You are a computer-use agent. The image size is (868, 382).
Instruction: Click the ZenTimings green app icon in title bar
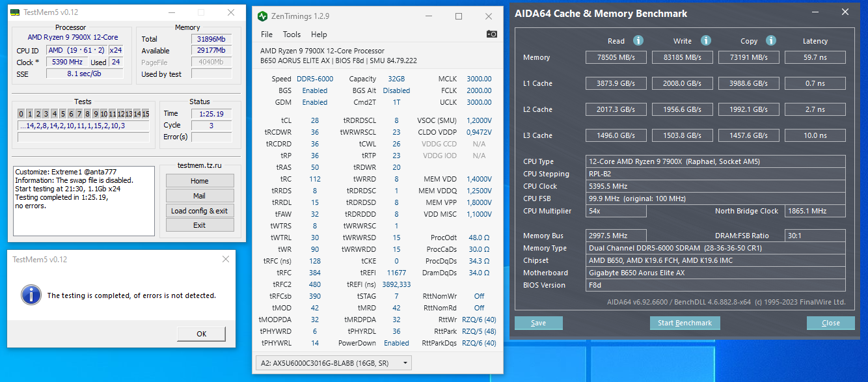pyautogui.click(x=262, y=16)
